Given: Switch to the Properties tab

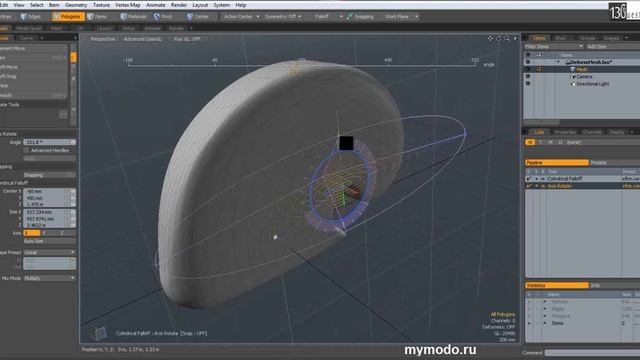Looking at the screenshot, I should pos(565,132).
